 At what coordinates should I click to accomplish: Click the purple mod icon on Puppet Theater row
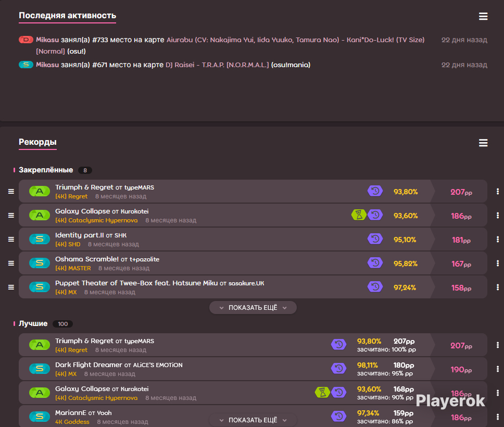click(x=375, y=287)
